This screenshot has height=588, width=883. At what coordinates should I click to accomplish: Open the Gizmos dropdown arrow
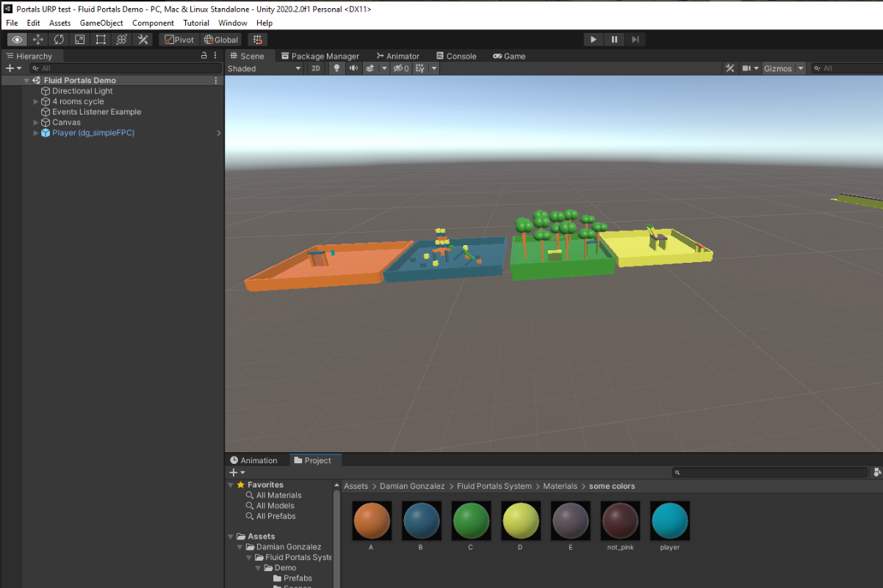coord(801,68)
